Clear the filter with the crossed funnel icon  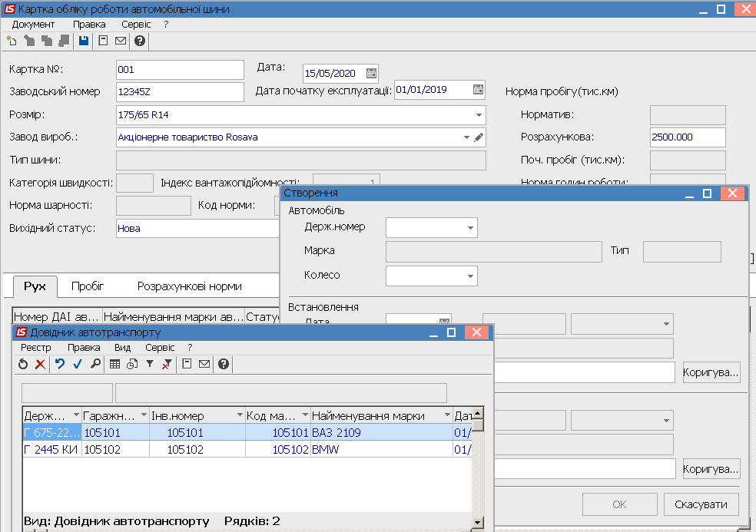(167, 365)
